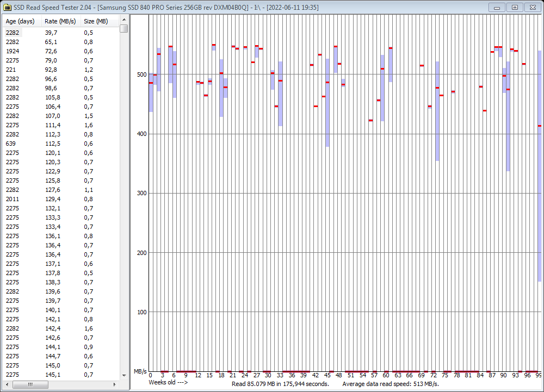This screenshot has width=544, height=392.
Task: Click the 100 label on the speed axis
Action: (142, 312)
